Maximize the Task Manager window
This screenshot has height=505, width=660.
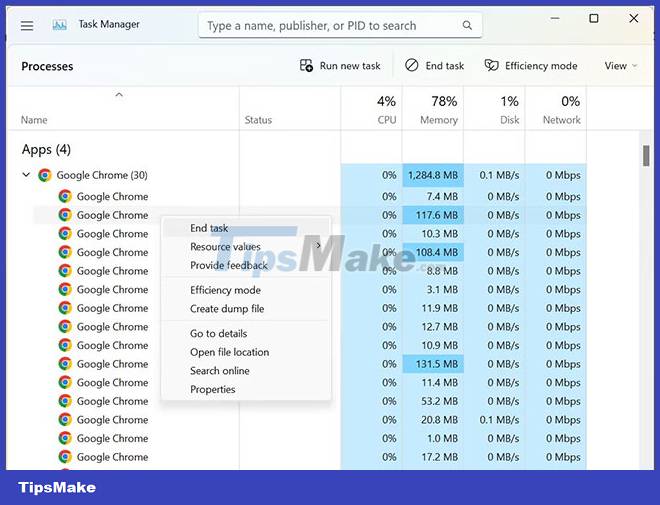(x=593, y=18)
